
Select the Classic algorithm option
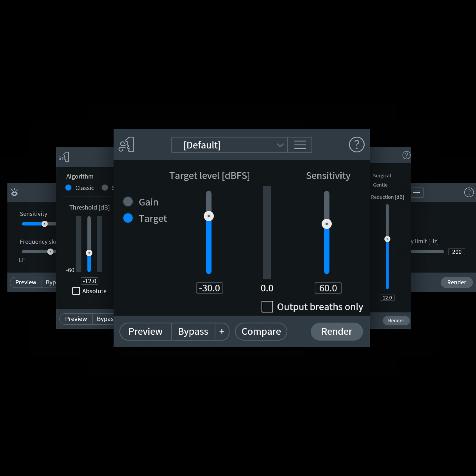tap(68, 188)
